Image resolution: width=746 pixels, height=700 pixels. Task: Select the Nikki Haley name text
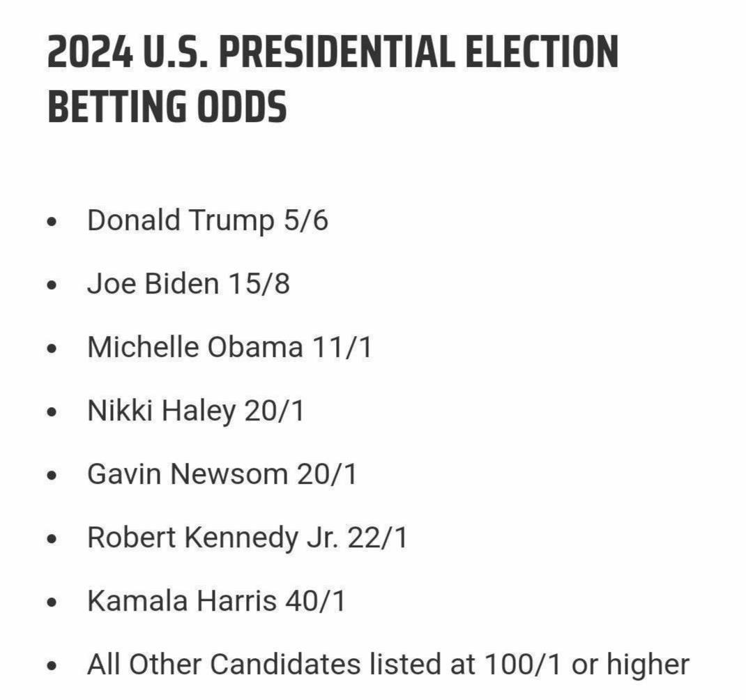click(162, 411)
